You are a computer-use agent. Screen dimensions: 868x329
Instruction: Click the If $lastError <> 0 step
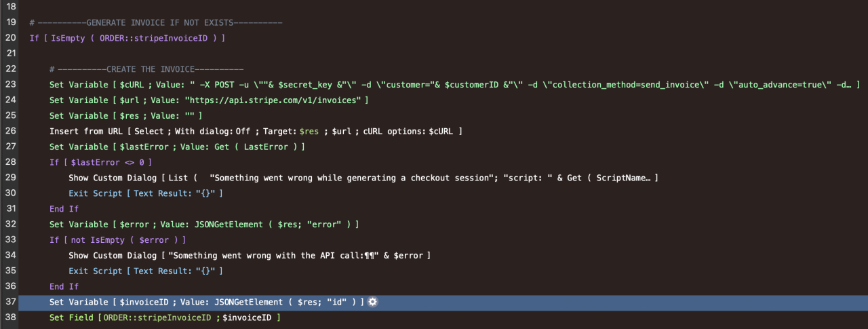pos(100,162)
